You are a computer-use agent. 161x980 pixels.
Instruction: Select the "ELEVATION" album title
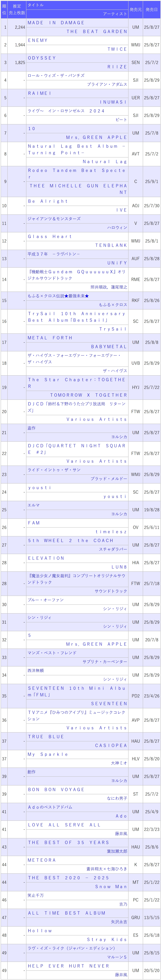pyautogui.click(x=46, y=558)
